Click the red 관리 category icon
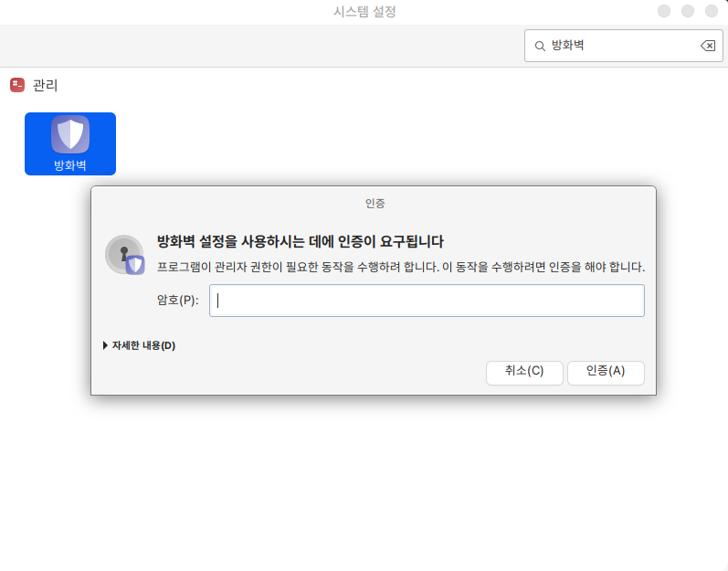The width and height of the screenshot is (728, 571). (x=17, y=85)
